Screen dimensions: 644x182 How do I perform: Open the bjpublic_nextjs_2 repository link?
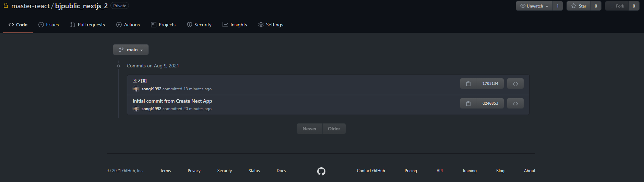point(81,6)
